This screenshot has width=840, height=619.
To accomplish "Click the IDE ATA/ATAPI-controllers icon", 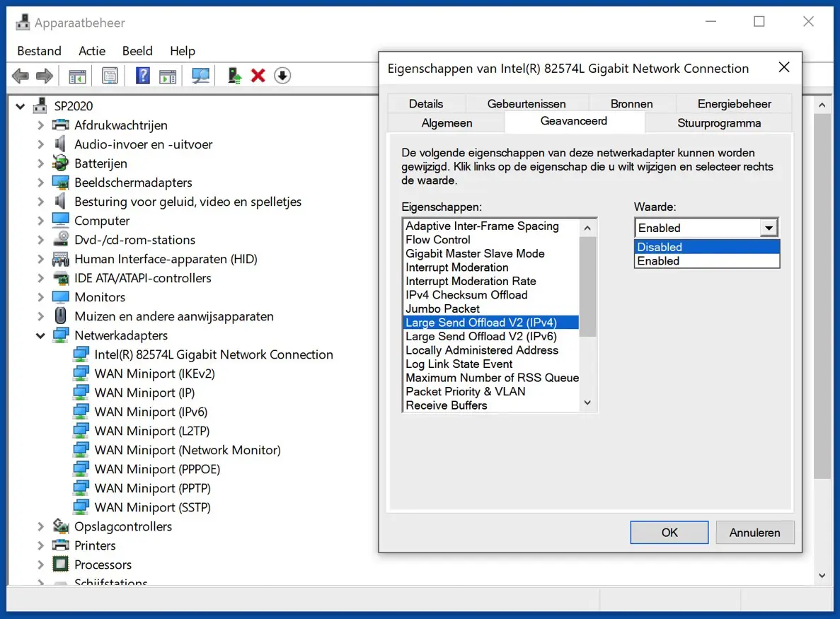I will [x=61, y=278].
